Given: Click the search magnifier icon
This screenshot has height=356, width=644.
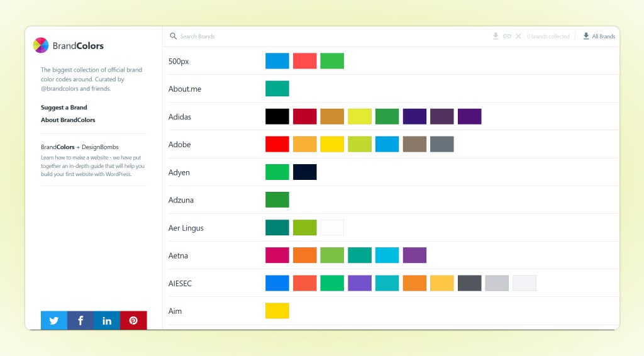Looking at the screenshot, I should pyautogui.click(x=174, y=36).
